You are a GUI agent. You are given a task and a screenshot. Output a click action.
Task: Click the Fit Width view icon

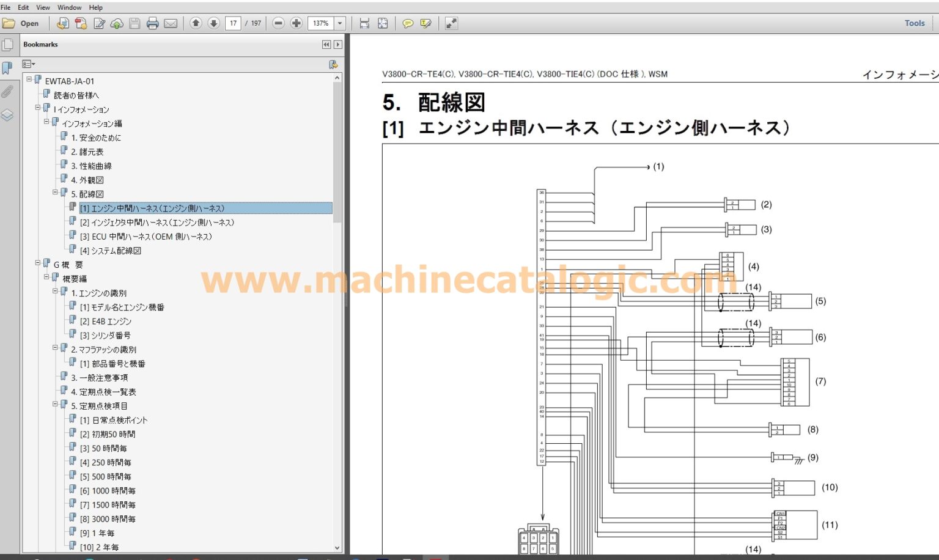coord(365,23)
